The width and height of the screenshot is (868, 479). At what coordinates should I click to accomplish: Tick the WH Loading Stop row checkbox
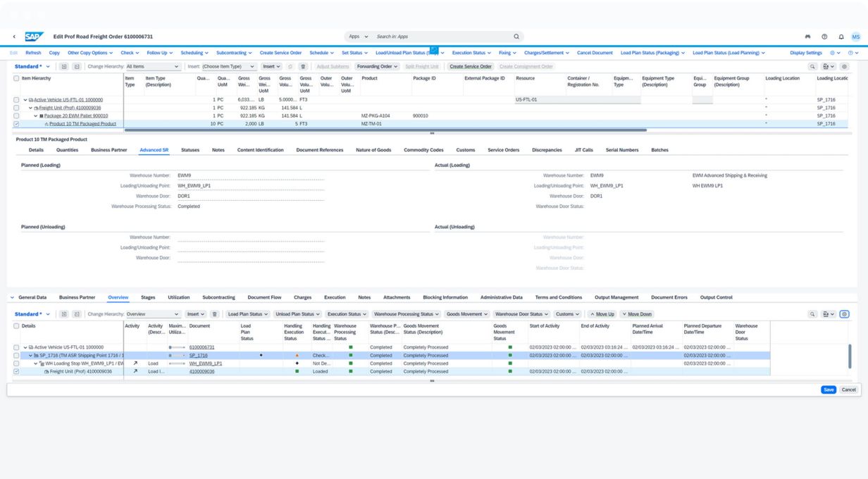pyautogui.click(x=17, y=363)
